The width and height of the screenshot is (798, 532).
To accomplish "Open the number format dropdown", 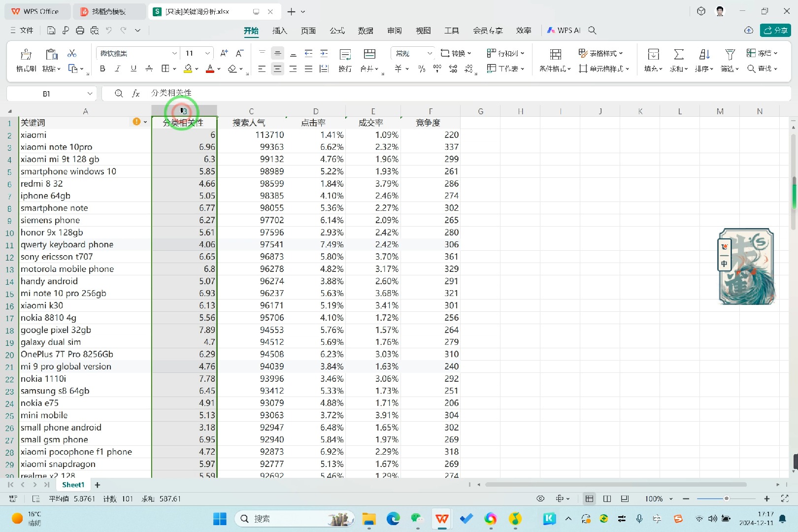I will click(x=430, y=53).
